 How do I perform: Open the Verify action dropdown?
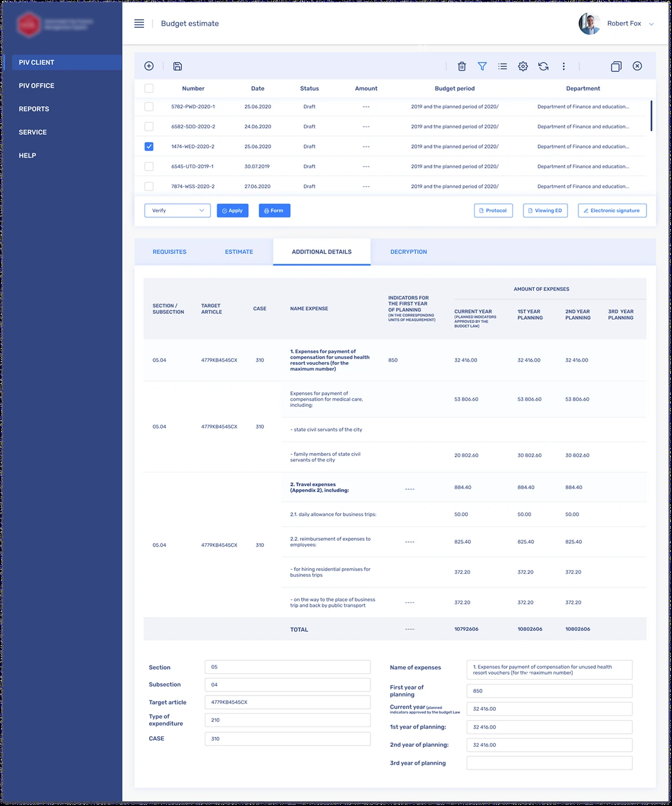pos(178,211)
